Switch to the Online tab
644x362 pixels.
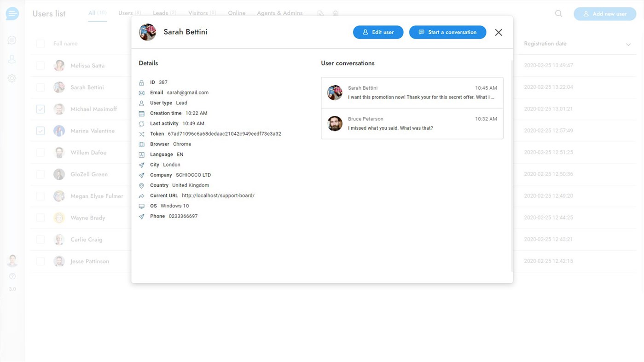coord(237,13)
